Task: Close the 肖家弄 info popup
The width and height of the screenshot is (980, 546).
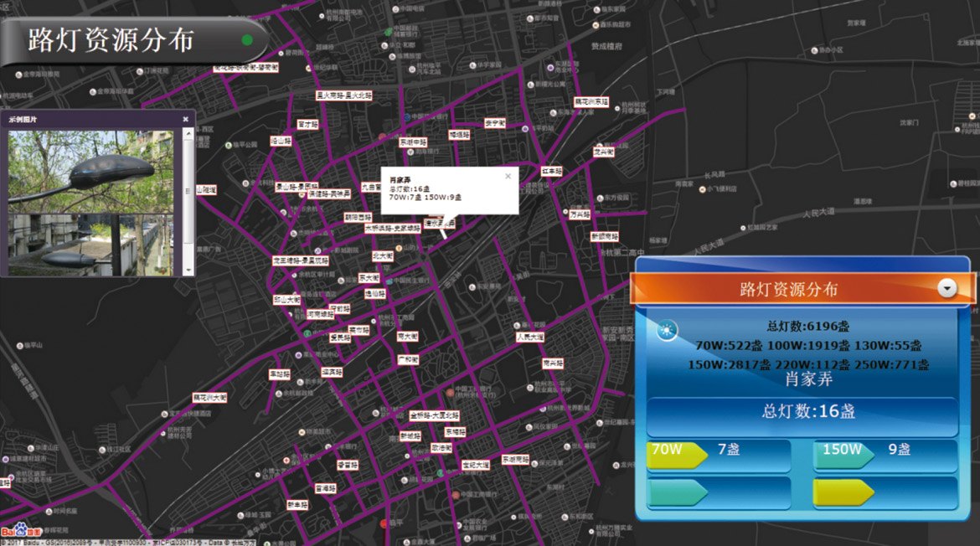Action: [507, 177]
